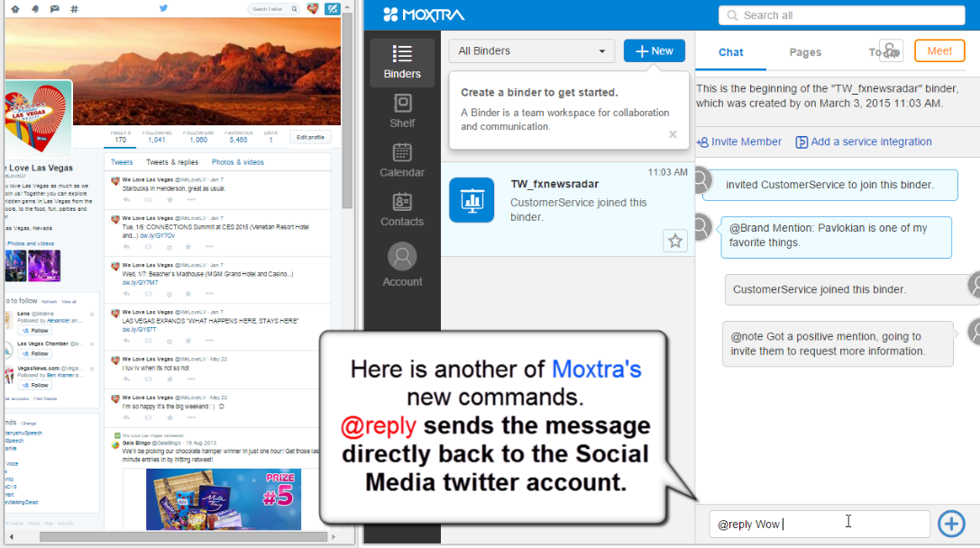Open the Calendar in Moxtra sidebar
Viewport: 980px width, 548px height.
tap(402, 160)
